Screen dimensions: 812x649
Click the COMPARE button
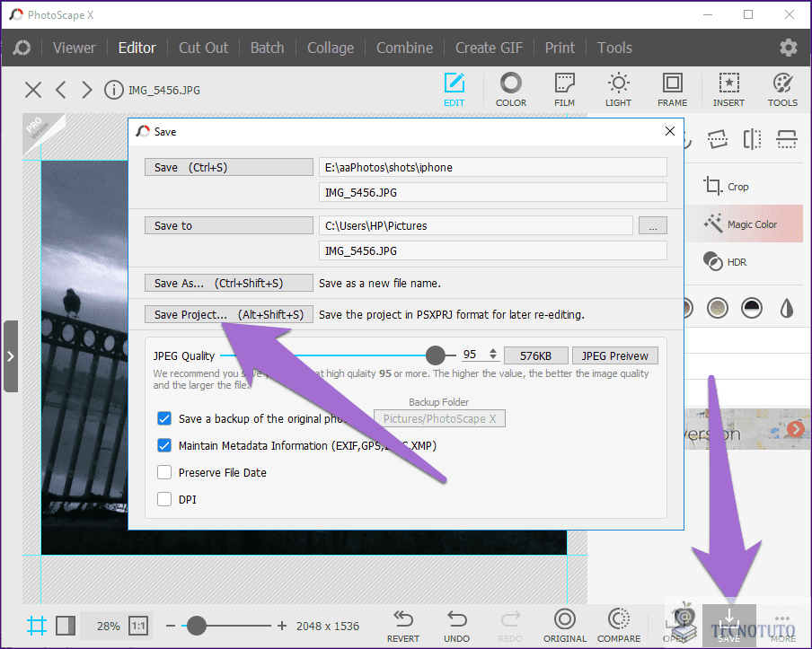tap(619, 627)
